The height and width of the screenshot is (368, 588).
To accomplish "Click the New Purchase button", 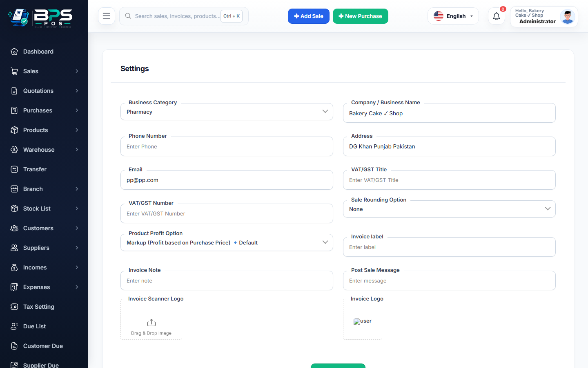I will [x=361, y=16].
